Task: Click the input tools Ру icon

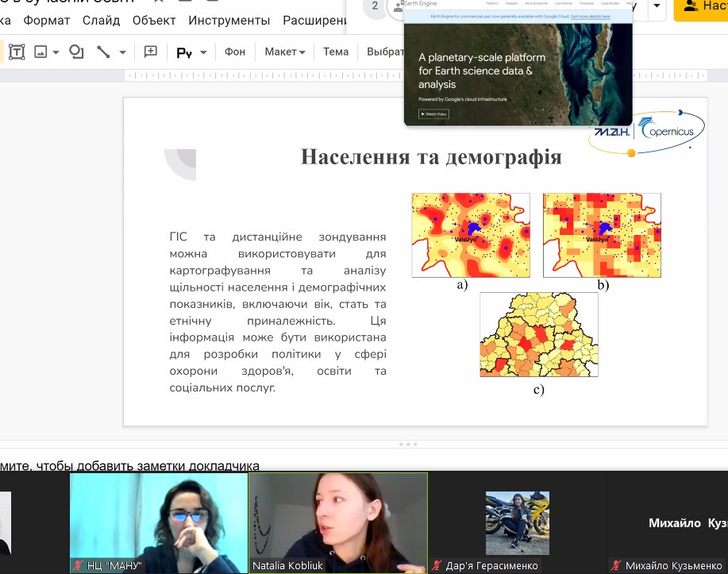Action: [184, 52]
